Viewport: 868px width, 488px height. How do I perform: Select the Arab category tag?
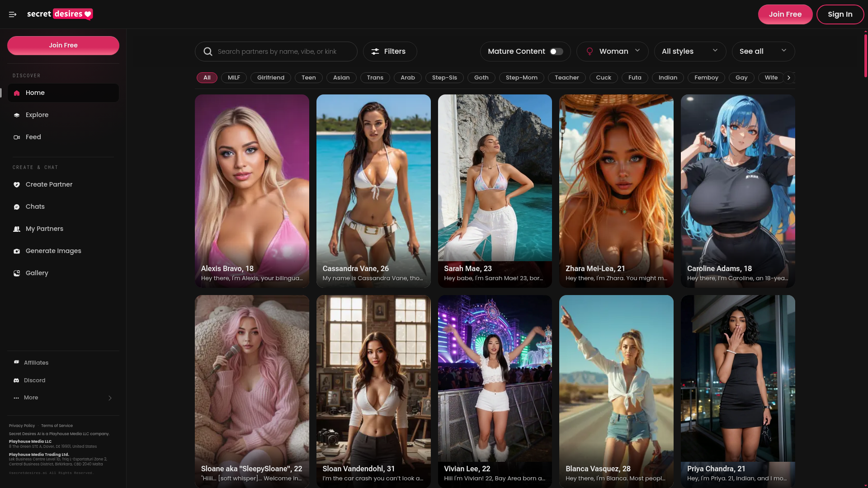(408, 78)
